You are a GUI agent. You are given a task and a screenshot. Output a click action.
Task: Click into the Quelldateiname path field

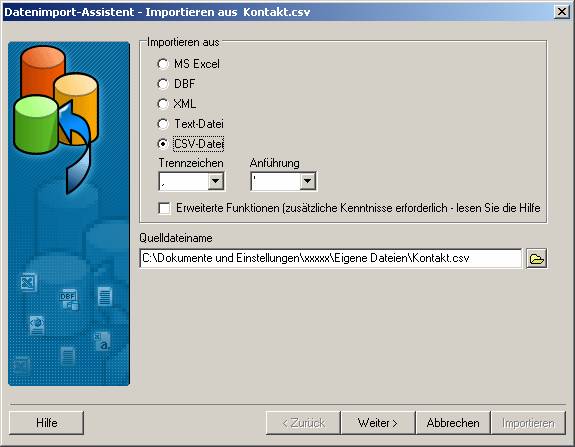click(330, 258)
